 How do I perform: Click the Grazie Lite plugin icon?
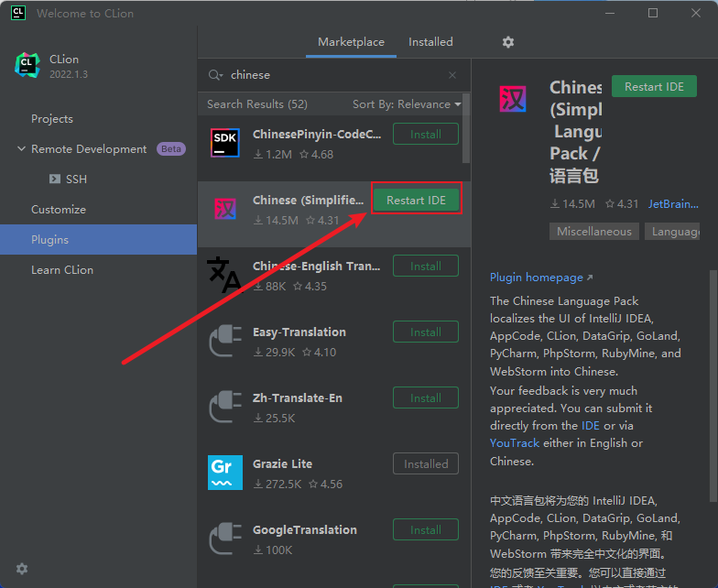[225, 473]
